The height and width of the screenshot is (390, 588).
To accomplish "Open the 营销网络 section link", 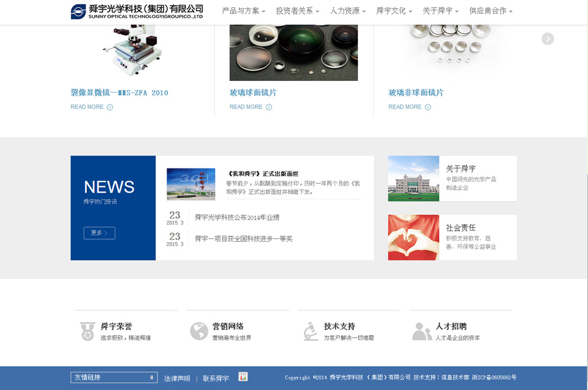I will [x=228, y=326].
